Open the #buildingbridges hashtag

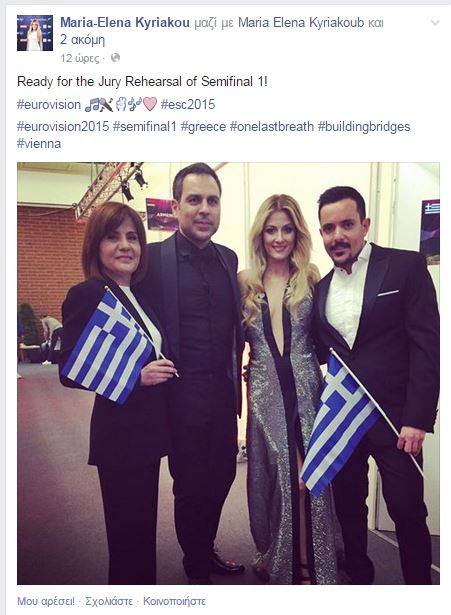pyautogui.click(x=364, y=127)
